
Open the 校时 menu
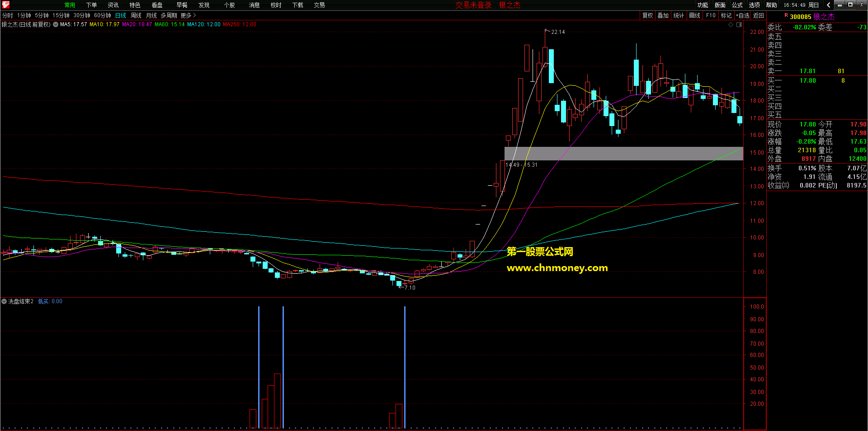pyautogui.click(x=276, y=5)
